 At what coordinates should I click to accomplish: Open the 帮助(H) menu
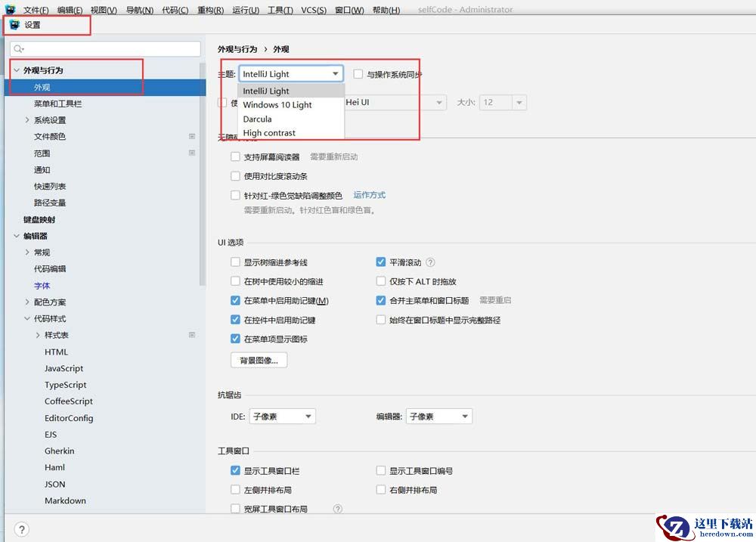point(386,10)
